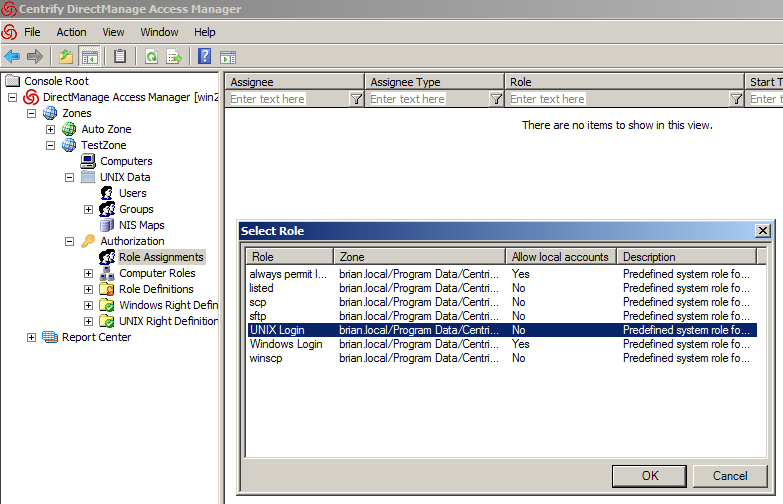Expand the Computer Roles node
Image resolution: width=783 pixels, height=504 pixels.
[88, 273]
